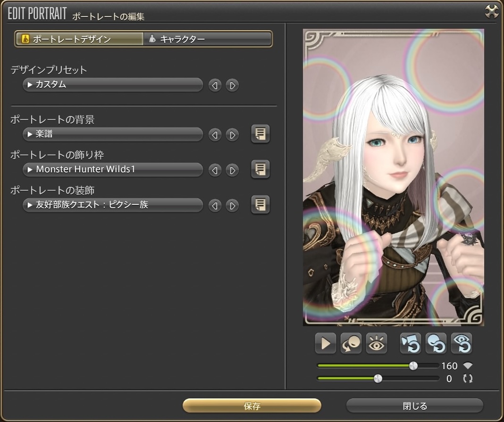
Task: Go to previous background before 楽譜
Action: 215,135
